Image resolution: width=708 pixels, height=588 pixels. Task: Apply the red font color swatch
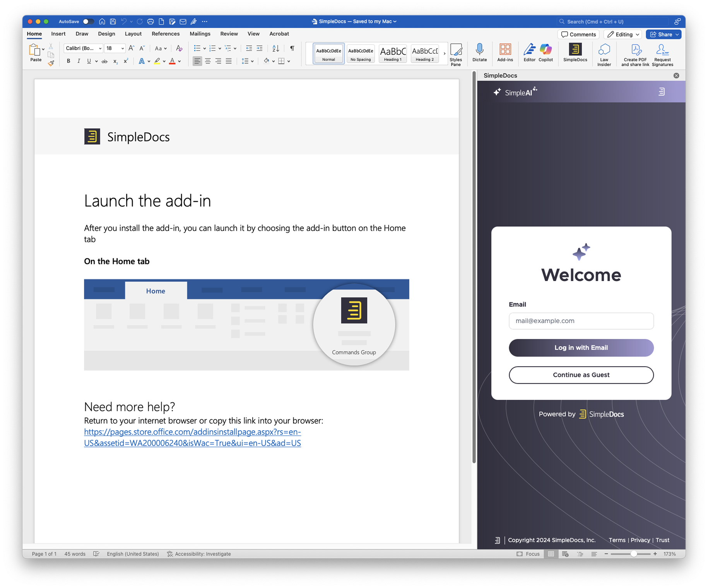point(172,61)
